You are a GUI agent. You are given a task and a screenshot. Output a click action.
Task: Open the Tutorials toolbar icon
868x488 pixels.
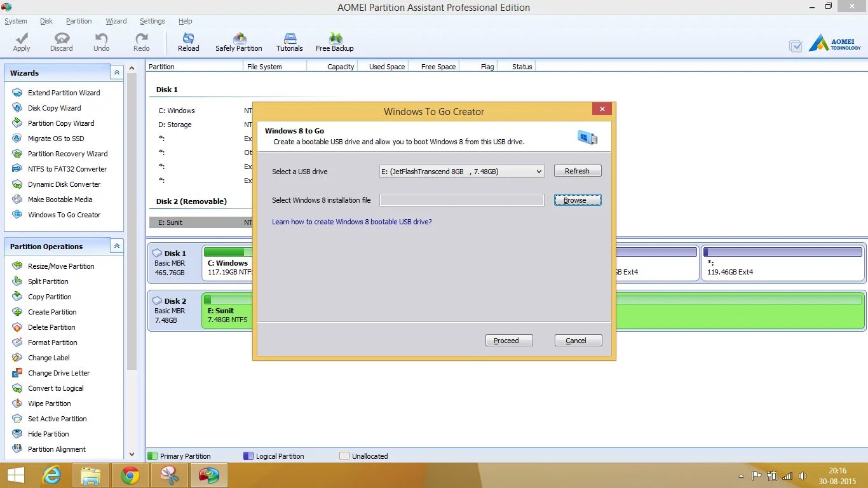coord(290,42)
